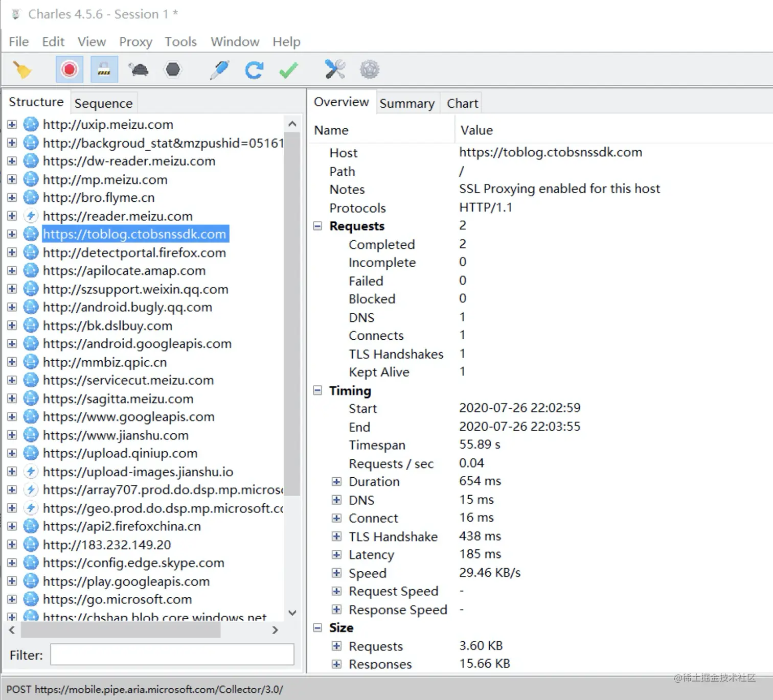Expand the https://toblog.ctobsnssdk.com node

point(12,234)
